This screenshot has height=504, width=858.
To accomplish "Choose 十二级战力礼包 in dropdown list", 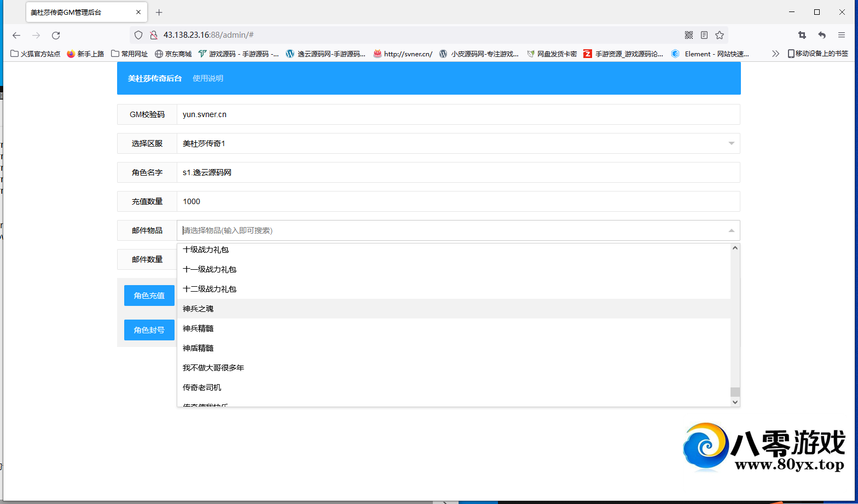I will (210, 289).
